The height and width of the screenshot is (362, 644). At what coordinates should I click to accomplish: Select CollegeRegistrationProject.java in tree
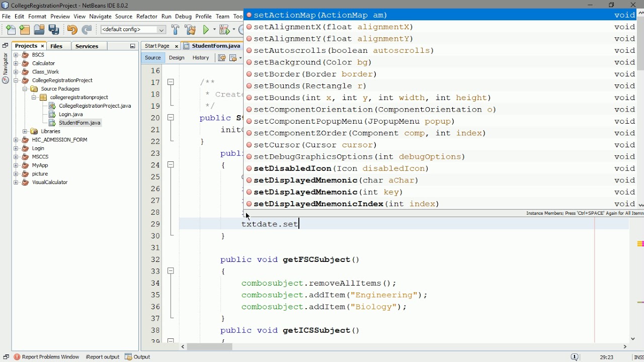tap(95, 106)
